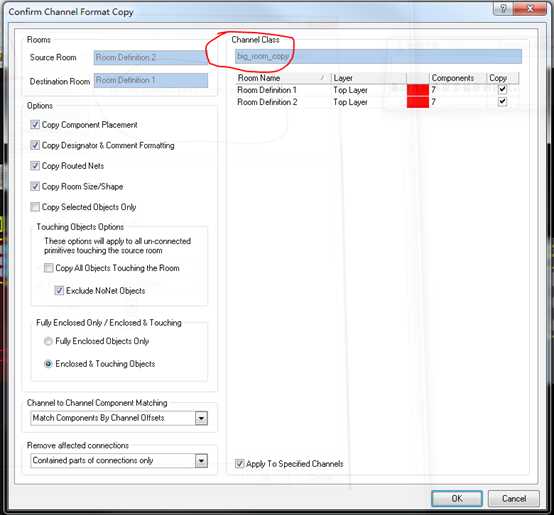Sort by Room Name column header

click(283, 78)
